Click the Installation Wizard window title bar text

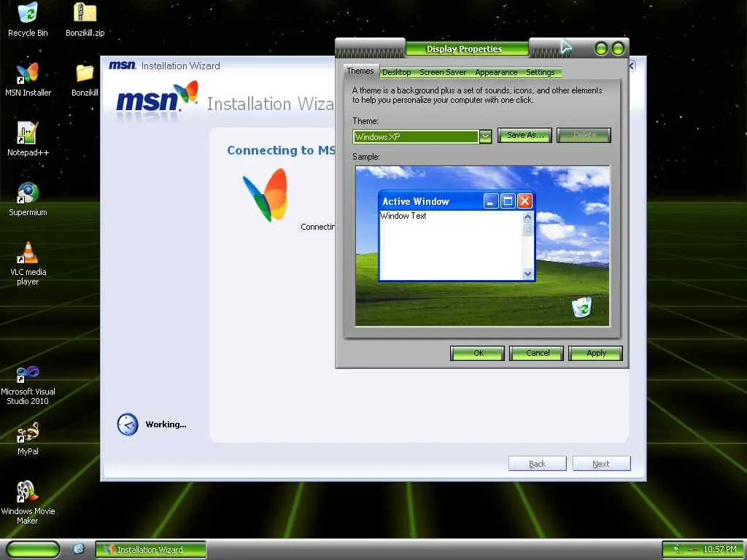(181, 66)
